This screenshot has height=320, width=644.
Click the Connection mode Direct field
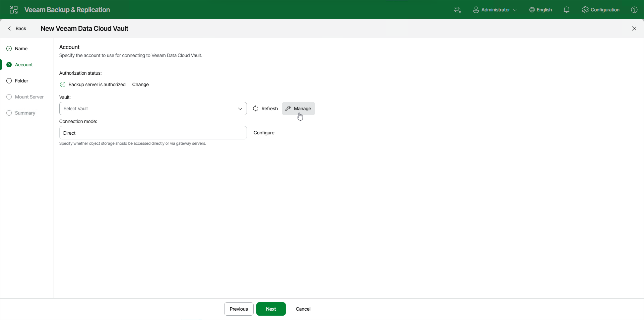[153, 133]
